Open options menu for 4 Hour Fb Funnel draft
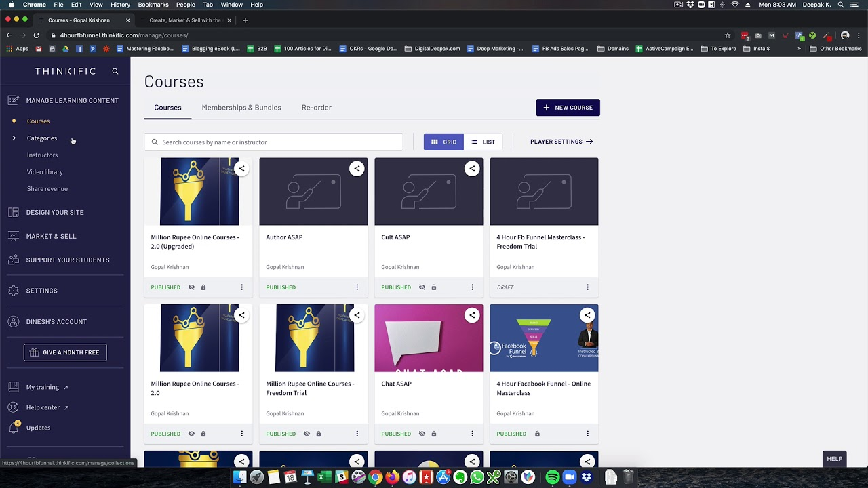The image size is (868, 488). (587, 287)
